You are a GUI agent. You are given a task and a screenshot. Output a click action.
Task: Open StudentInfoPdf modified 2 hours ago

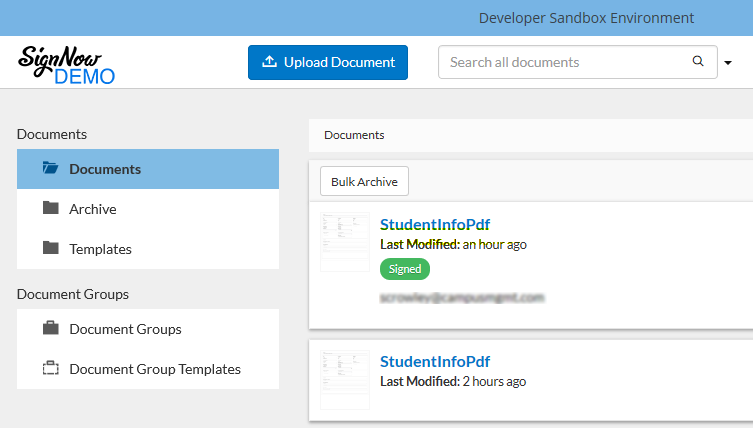[x=434, y=361]
